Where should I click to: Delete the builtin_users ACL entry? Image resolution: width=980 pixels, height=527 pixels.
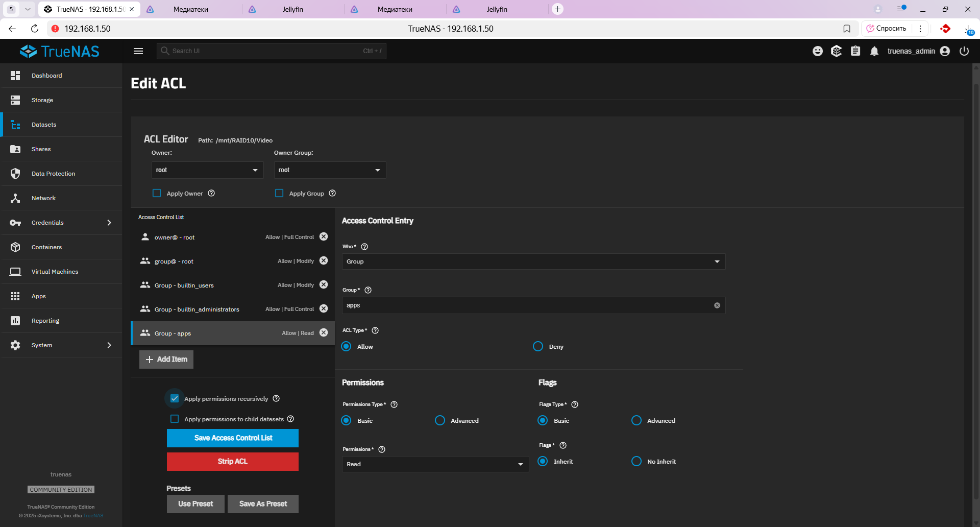324,285
